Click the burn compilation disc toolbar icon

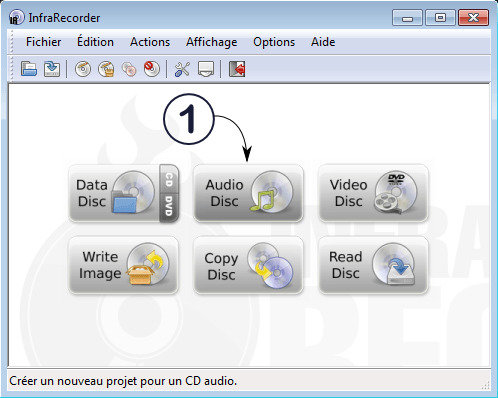pos(83,69)
